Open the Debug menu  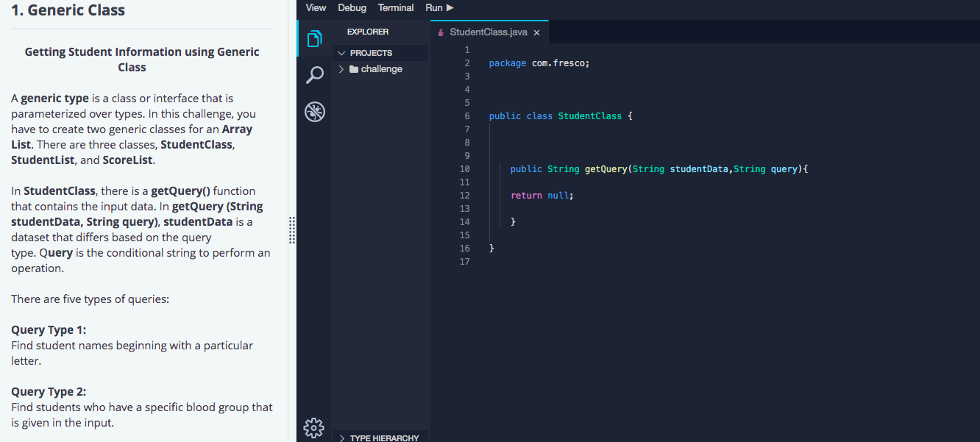tap(352, 7)
